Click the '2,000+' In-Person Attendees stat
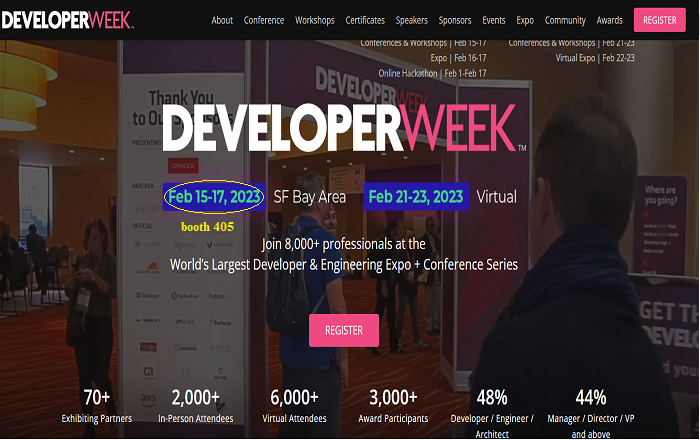Viewport: 700px width, 440px height. coord(196,397)
